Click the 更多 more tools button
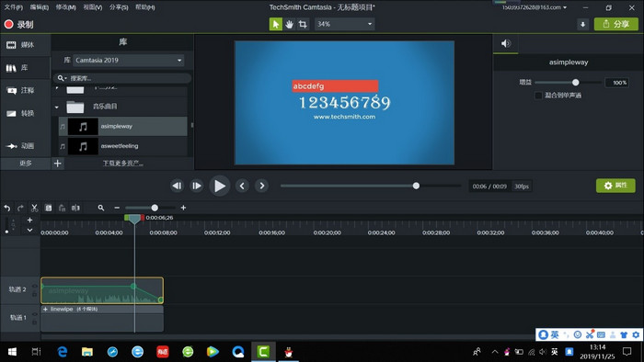The image size is (644, 362). tap(26, 164)
